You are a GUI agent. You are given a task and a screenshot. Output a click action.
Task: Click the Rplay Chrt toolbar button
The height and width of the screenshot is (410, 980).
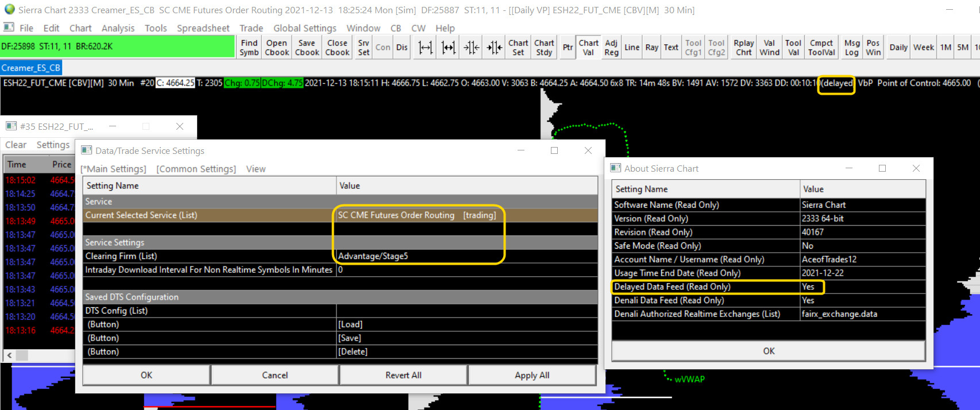[743, 47]
